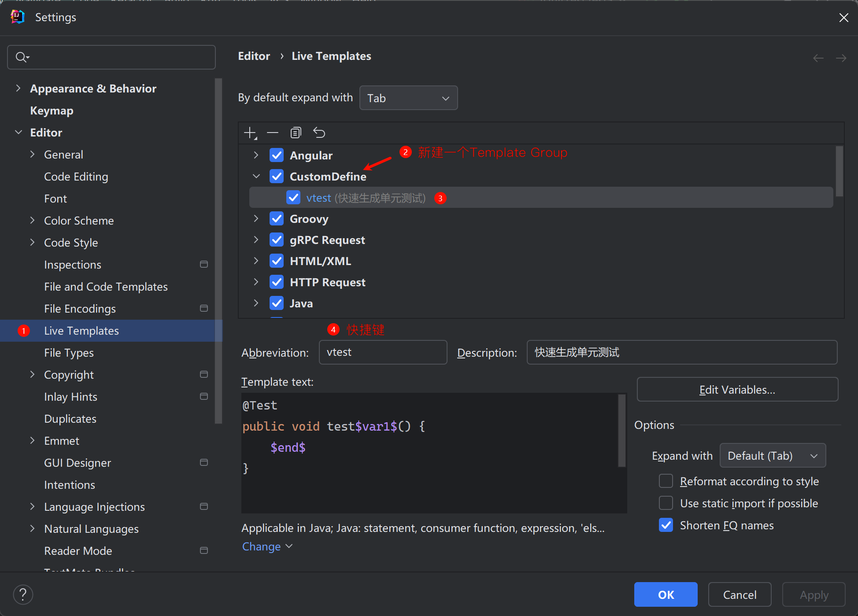Screen dimensions: 858x616
Task: Click the IntelliJ IDEA logo in title bar
Action: tap(18, 17)
